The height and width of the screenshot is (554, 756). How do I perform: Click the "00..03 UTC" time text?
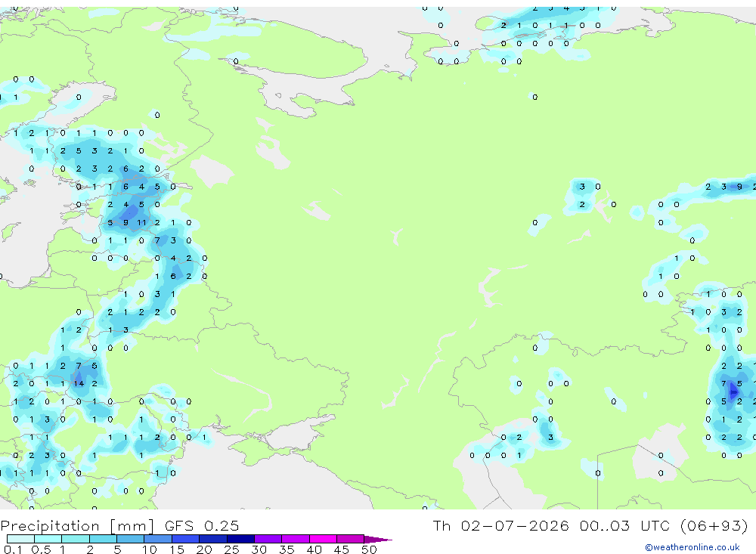coord(626,525)
